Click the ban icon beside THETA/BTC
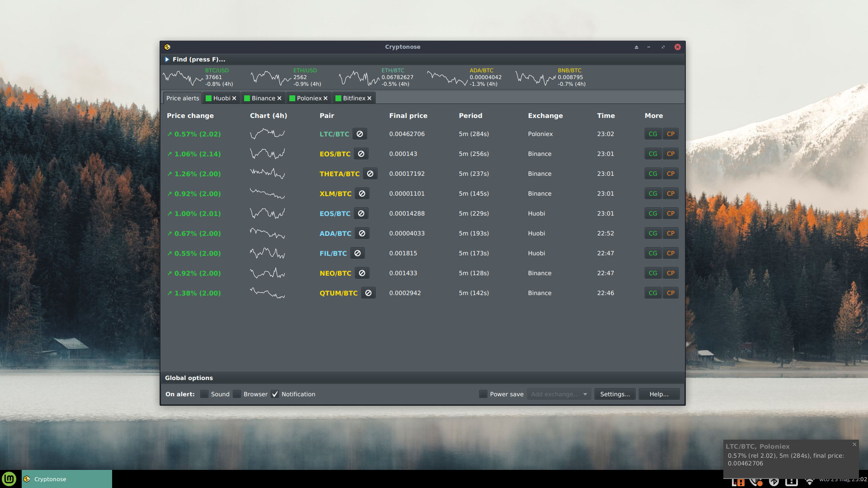The height and width of the screenshot is (488, 868). (370, 174)
